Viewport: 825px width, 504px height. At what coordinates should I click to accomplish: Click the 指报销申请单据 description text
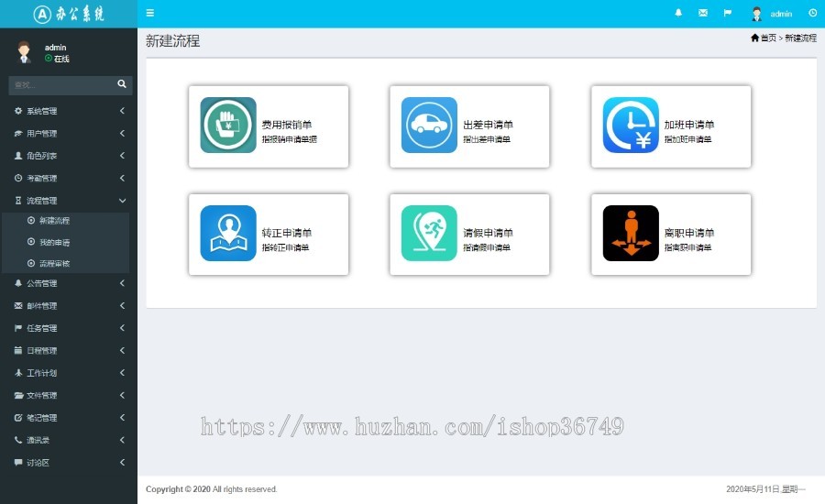click(x=290, y=139)
